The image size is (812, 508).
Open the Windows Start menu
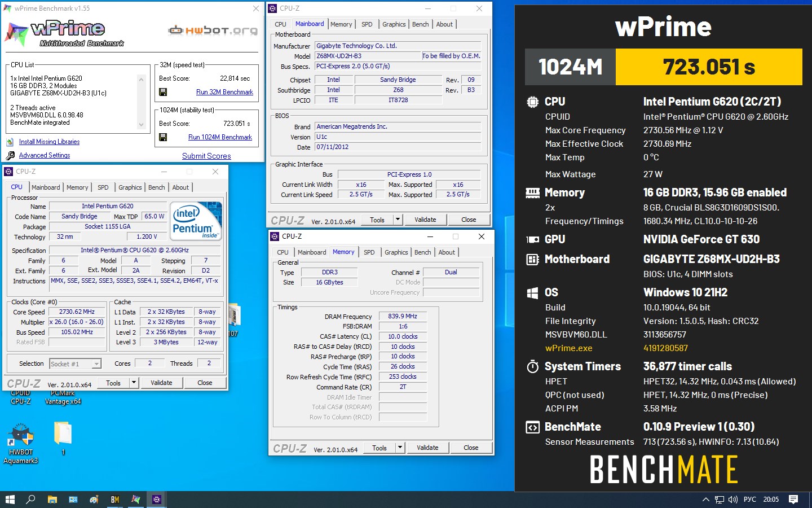point(10,500)
